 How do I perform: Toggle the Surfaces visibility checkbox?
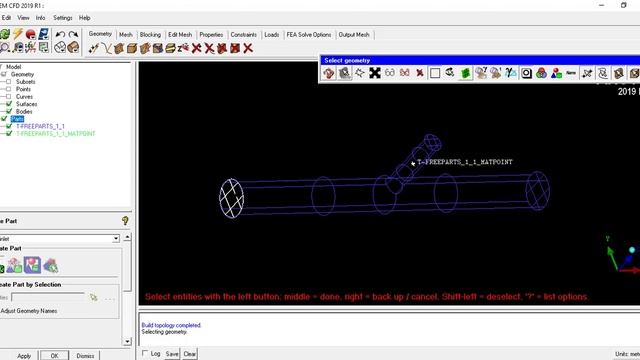[9, 104]
